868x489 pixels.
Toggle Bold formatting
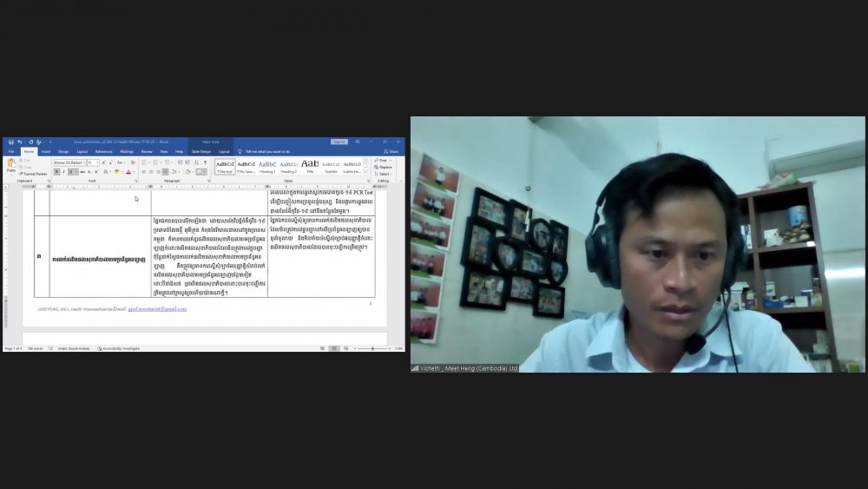pos(56,172)
